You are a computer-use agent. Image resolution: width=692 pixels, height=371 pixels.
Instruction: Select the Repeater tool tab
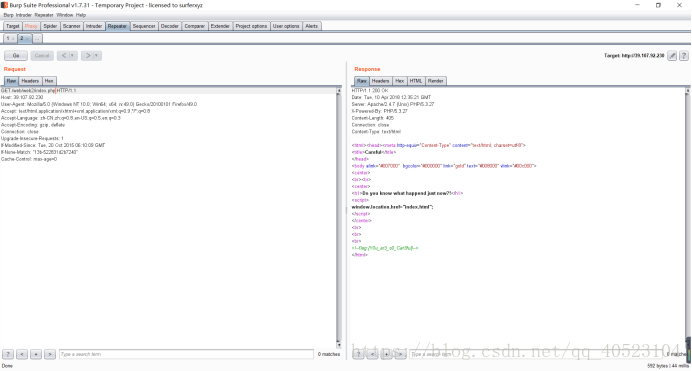117,26
